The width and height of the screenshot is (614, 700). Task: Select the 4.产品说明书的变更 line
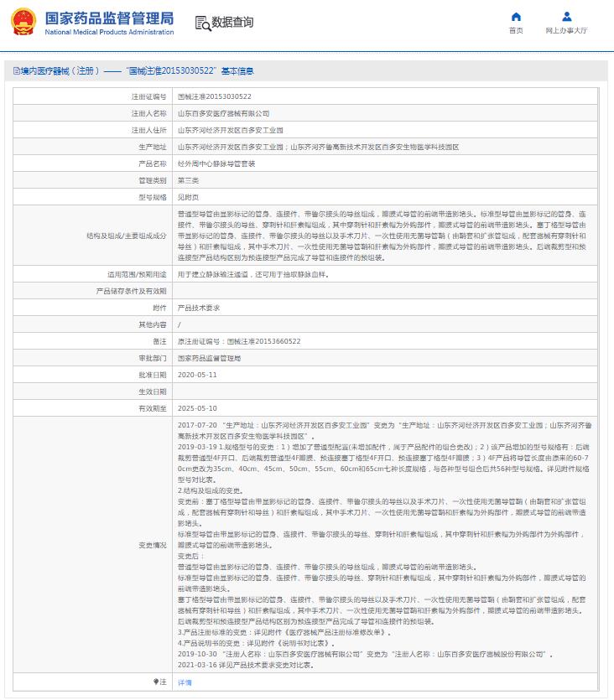257,643
